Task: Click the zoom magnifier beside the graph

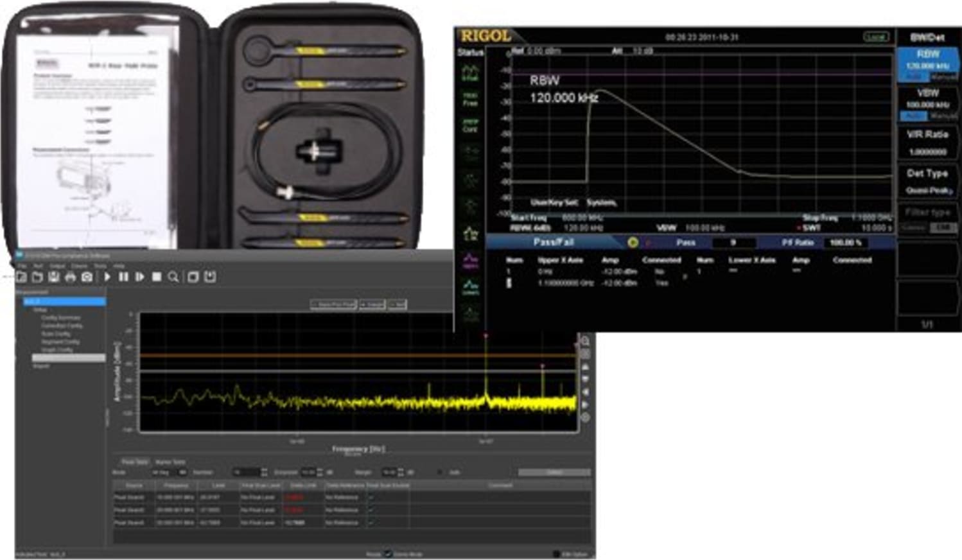Action: coord(585,341)
